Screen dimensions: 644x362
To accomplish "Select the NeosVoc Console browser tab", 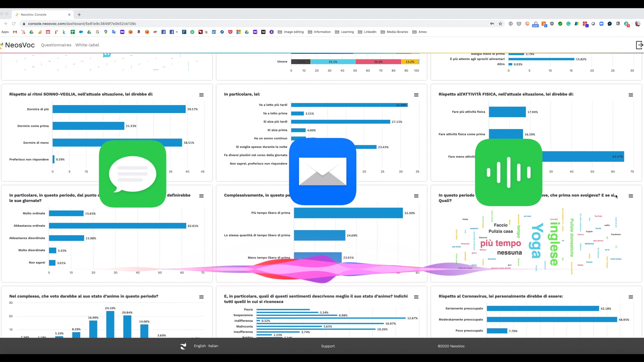I will click(43, 14).
